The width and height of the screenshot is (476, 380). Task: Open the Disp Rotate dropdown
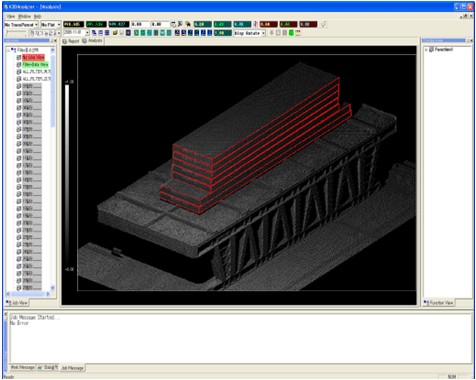(249, 33)
